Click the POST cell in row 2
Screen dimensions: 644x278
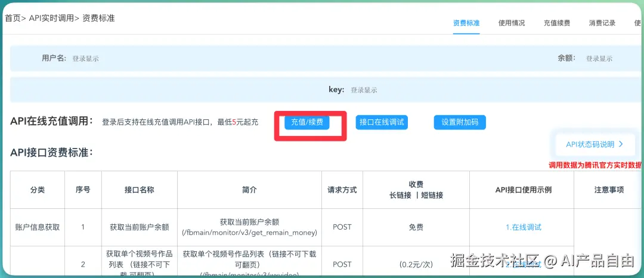342,262
